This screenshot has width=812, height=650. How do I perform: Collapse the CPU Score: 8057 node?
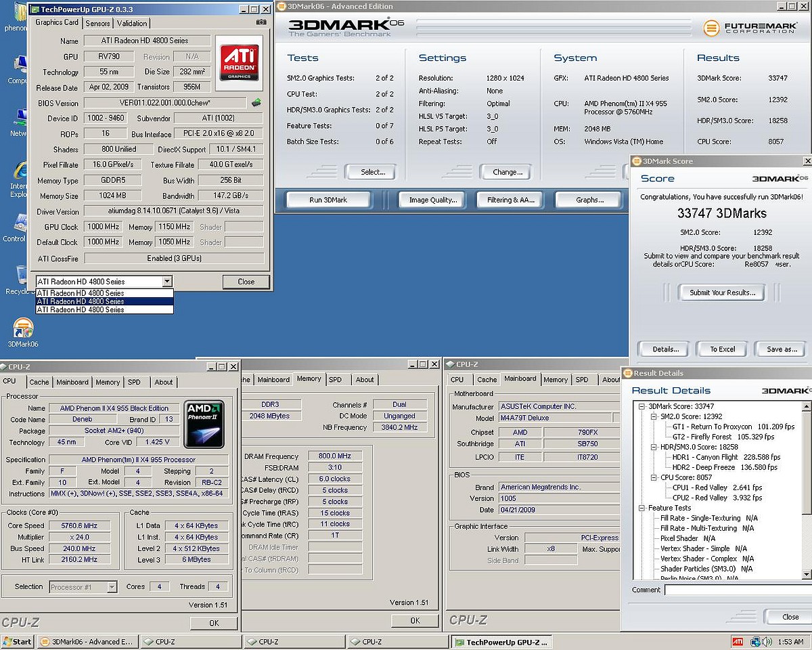[654, 477]
